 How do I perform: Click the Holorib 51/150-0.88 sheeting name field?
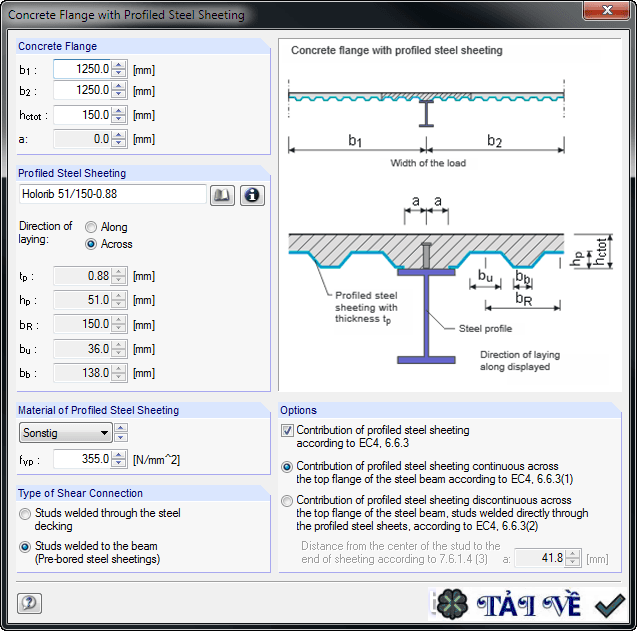(x=113, y=194)
